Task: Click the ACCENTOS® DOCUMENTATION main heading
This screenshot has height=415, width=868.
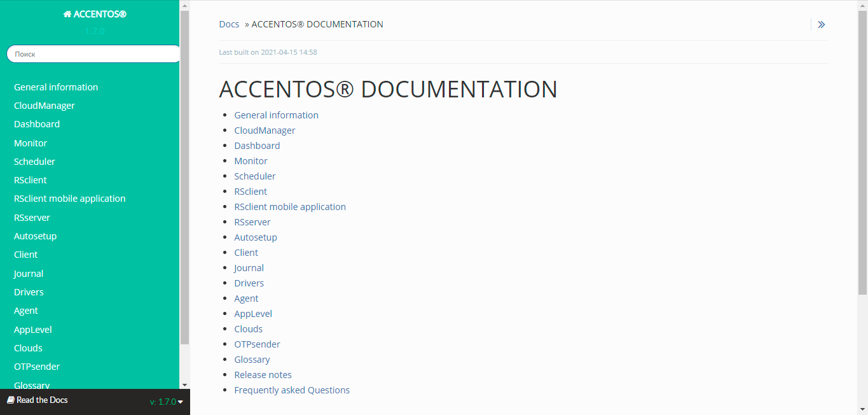Action: coord(388,89)
